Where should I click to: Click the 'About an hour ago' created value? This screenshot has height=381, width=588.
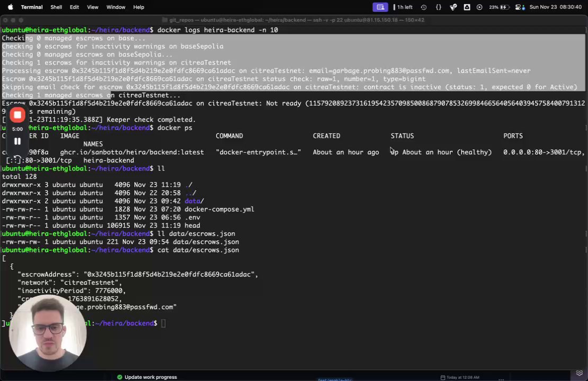point(346,152)
